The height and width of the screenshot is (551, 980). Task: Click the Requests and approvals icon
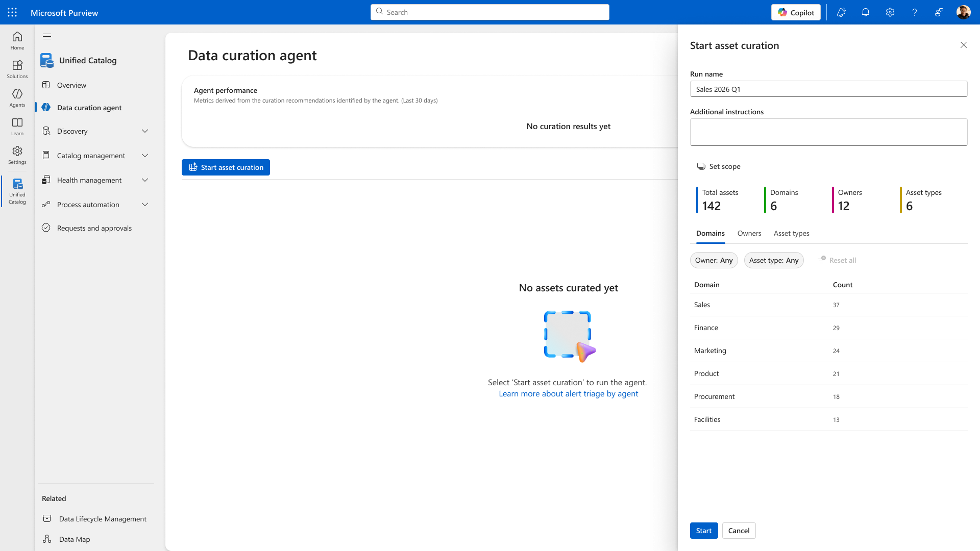point(46,228)
